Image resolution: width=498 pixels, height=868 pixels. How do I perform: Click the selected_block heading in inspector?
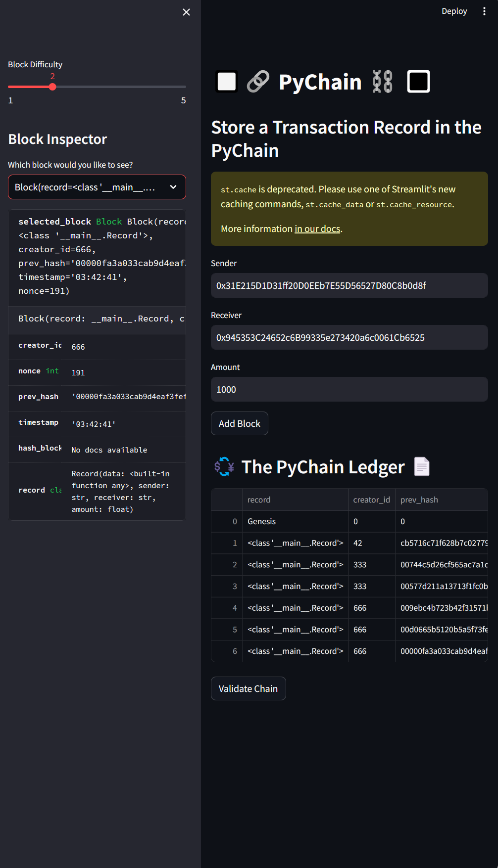click(x=54, y=222)
